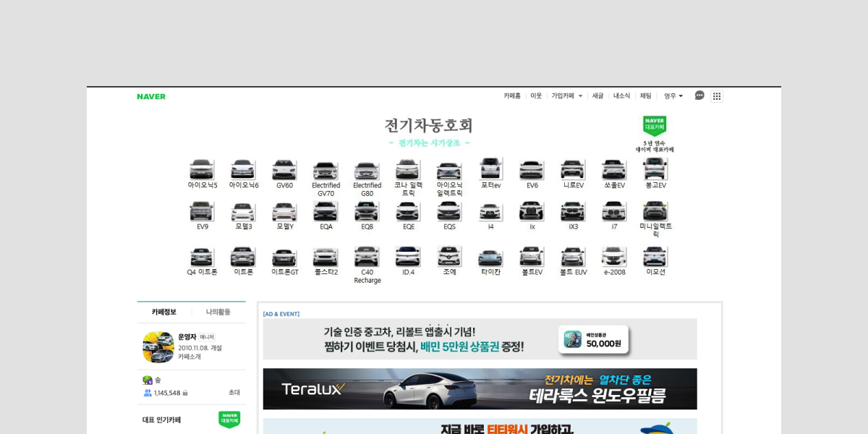Select the EV6 car icon

click(x=532, y=169)
